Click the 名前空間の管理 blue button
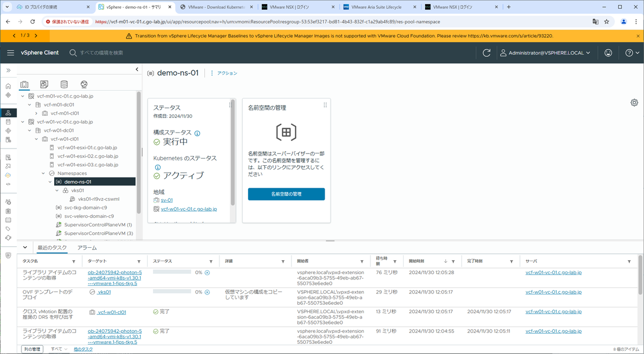The width and height of the screenshot is (644, 354). tap(286, 194)
